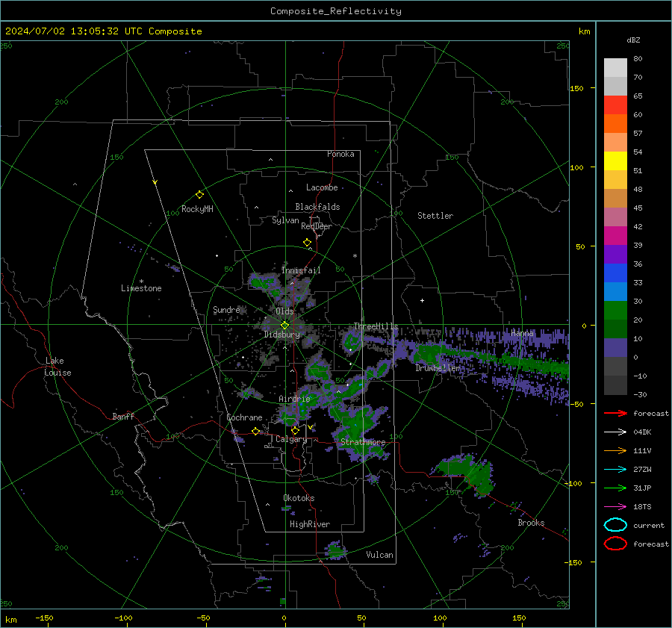Click the Banff label on the map

pos(123,416)
